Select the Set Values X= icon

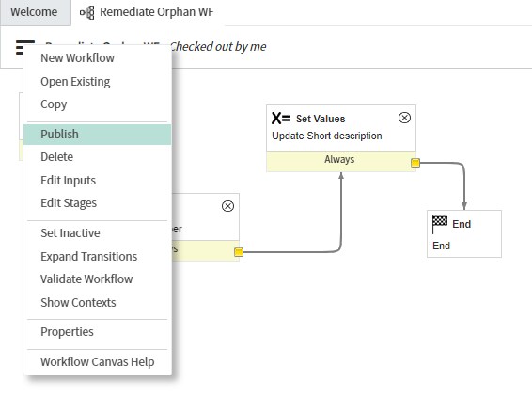click(x=281, y=119)
